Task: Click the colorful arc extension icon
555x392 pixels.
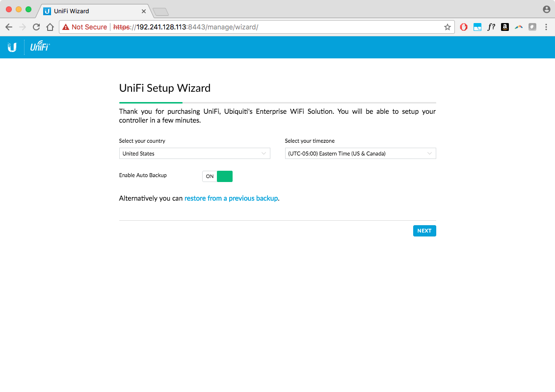Action: (x=519, y=27)
